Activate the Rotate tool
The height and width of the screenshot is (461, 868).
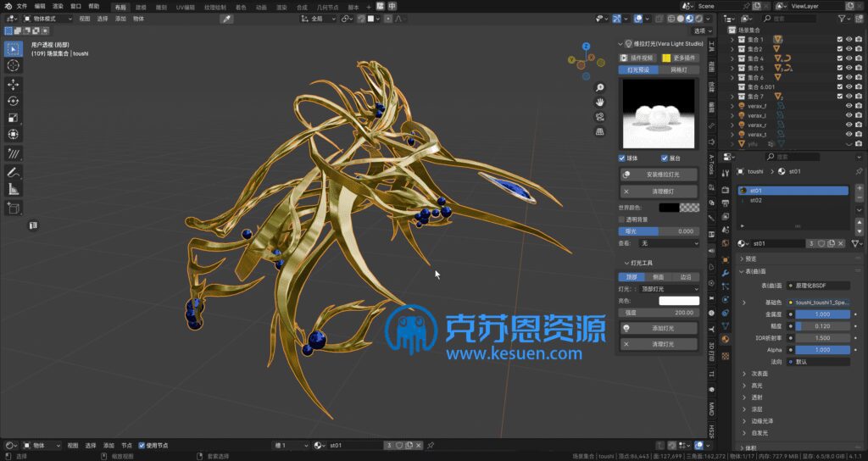pos(14,101)
